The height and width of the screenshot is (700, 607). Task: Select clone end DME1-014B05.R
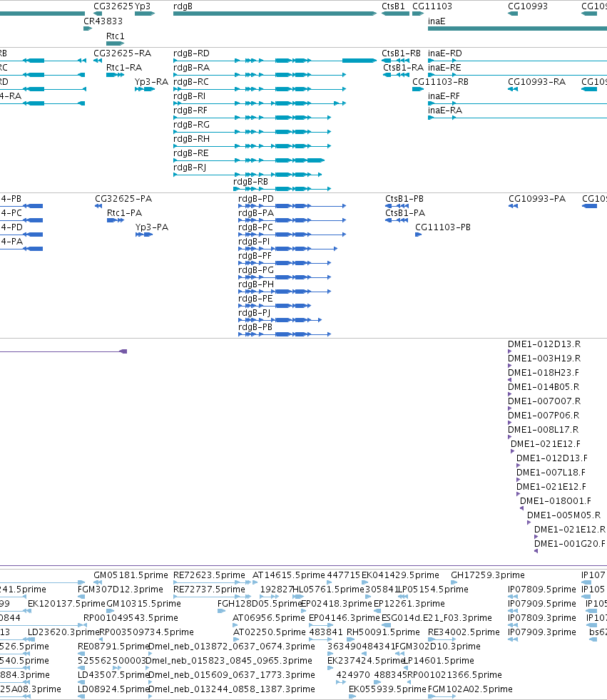click(x=544, y=387)
